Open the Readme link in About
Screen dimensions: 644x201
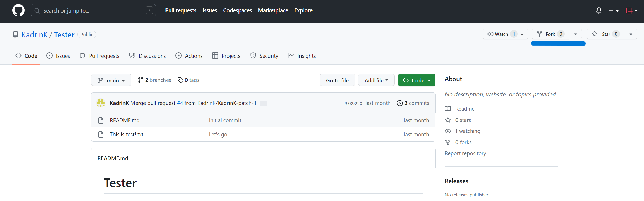pos(465,109)
